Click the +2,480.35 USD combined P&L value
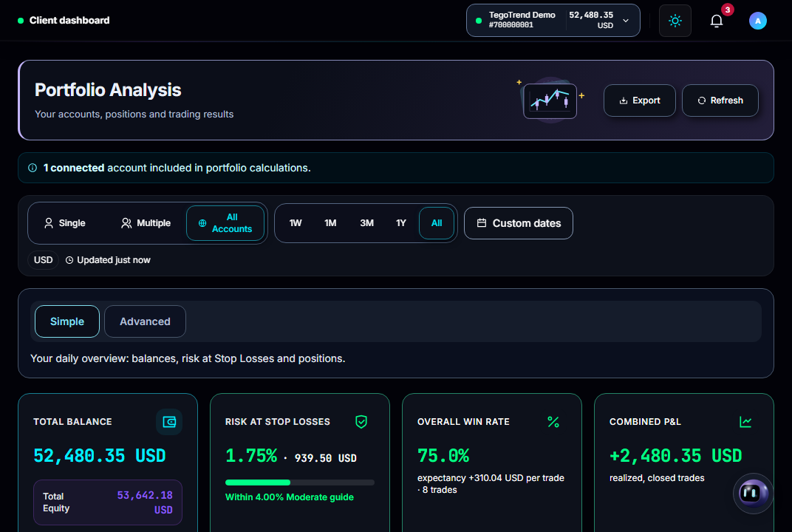 675,456
